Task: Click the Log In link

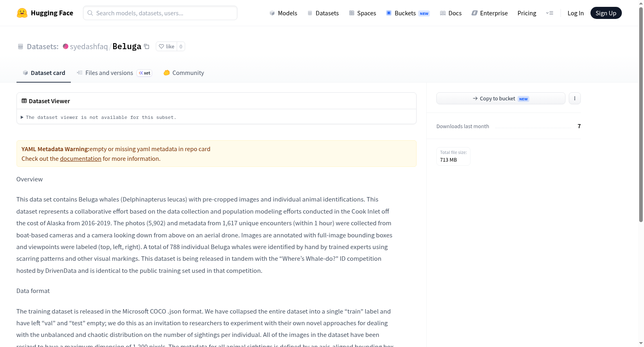Action: [576, 13]
